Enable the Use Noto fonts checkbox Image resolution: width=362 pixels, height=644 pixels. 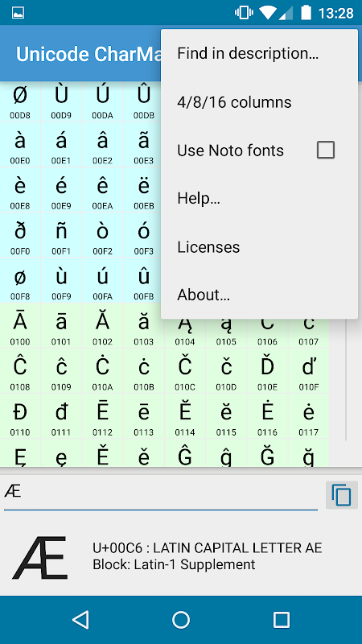(x=326, y=150)
